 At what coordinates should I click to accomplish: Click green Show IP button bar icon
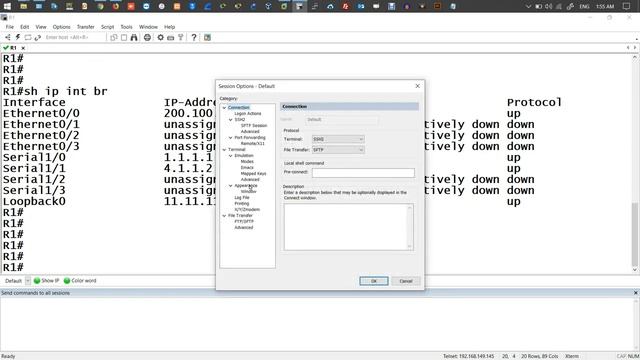point(37,280)
